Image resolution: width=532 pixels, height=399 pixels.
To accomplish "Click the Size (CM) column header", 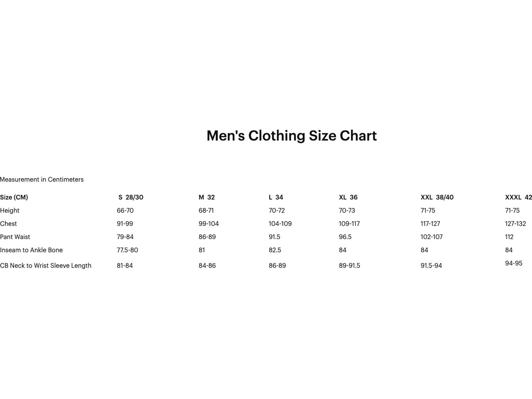I will [x=14, y=197].
